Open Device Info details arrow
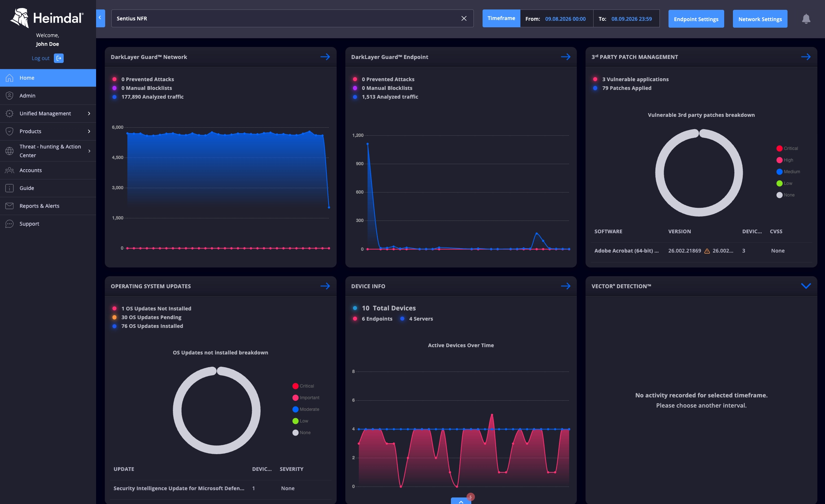This screenshot has width=825, height=504. (566, 286)
